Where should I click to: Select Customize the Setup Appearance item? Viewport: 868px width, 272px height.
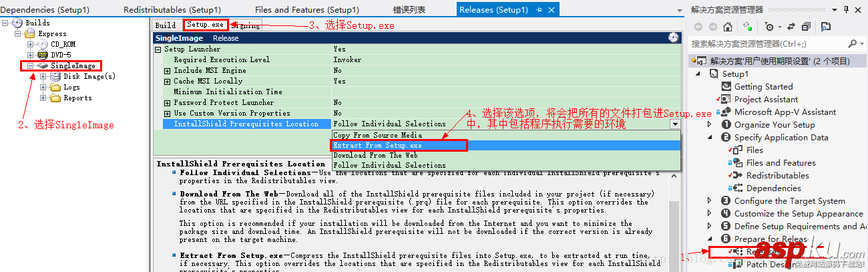pyautogui.click(x=799, y=213)
